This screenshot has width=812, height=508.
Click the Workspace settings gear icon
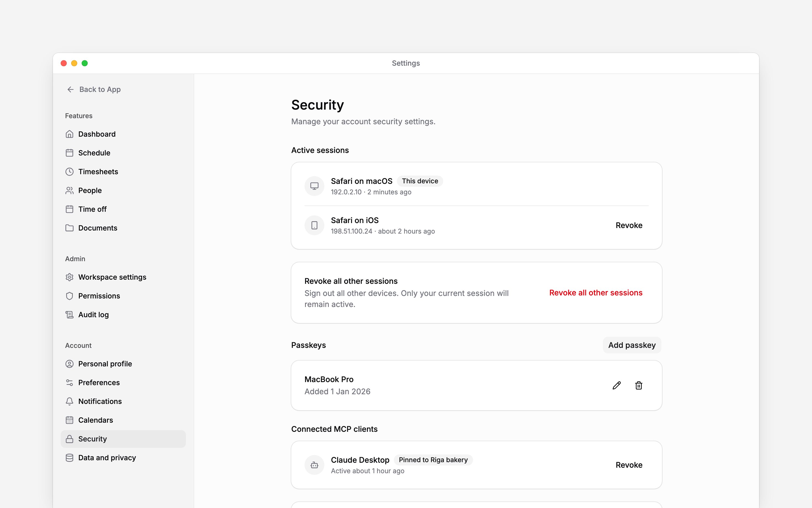pyautogui.click(x=70, y=277)
